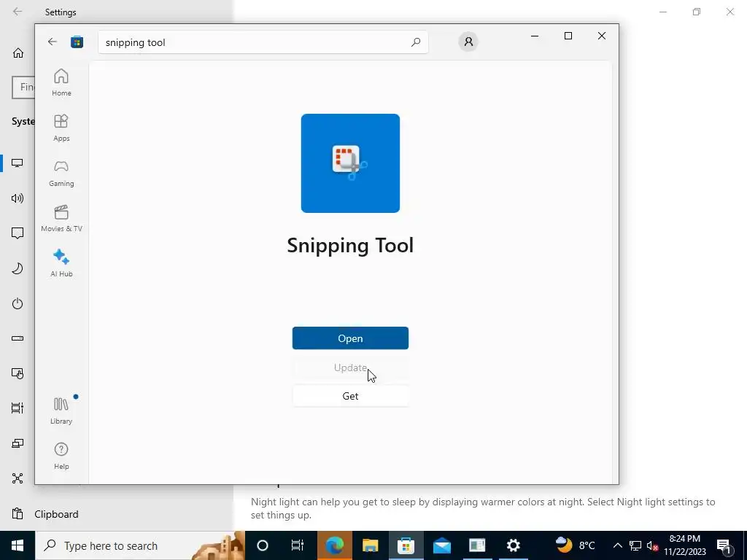Click network icon in system tray
This screenshot has width=747, height=560.
click(x=635, y=545)
